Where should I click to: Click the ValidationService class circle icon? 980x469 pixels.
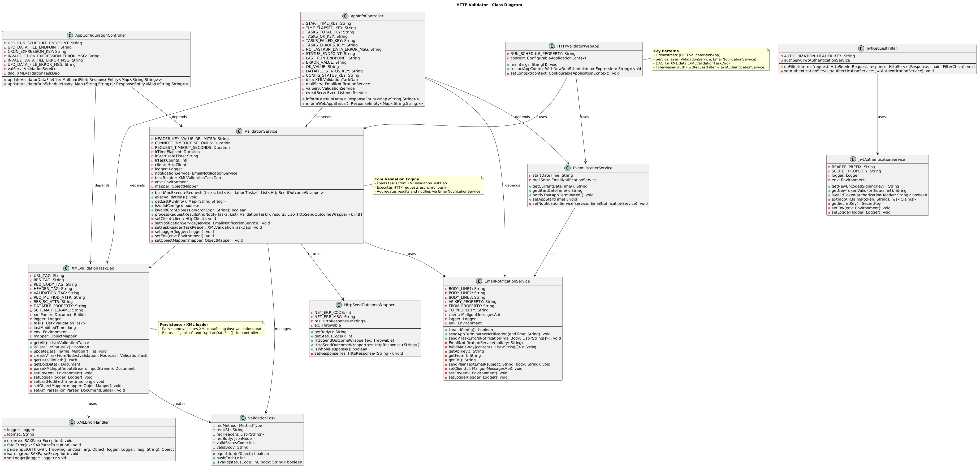pyautogui.click(x=239, y=131)
